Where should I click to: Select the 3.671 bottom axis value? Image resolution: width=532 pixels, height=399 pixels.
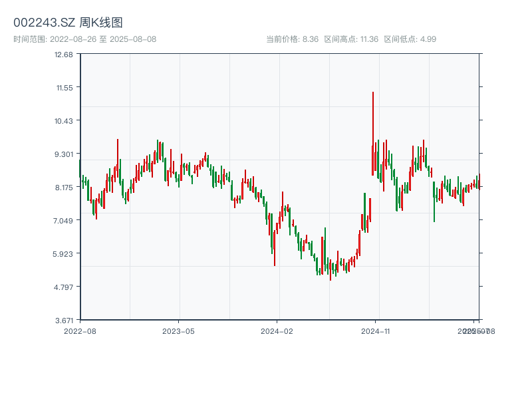tap(64, 320)
